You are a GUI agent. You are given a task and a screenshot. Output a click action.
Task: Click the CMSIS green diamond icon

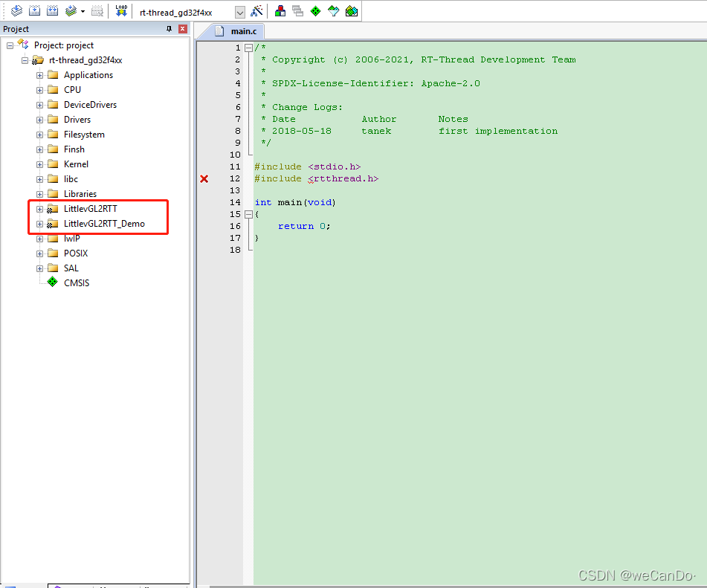tap(53, 282)
